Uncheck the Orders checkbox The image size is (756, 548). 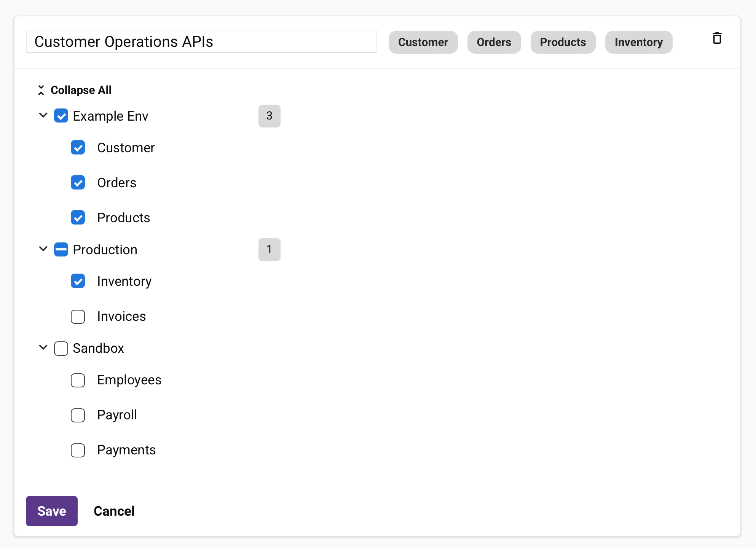[x=78, y=183]
